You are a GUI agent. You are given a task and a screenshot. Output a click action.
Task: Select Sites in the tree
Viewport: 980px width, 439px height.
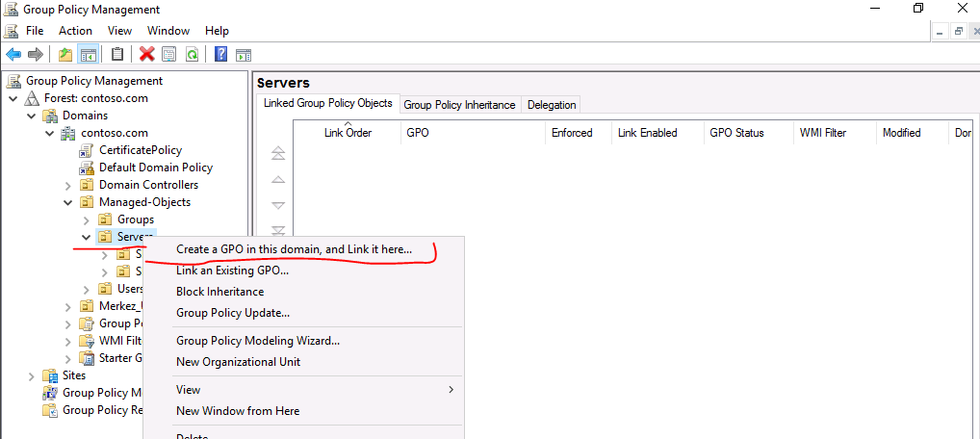[74, 375]
